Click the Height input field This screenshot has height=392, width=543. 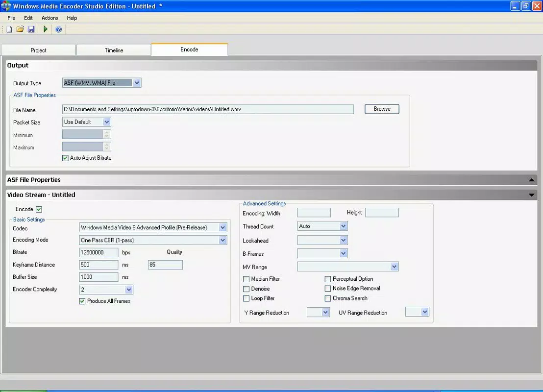click(x=382, y=213)
